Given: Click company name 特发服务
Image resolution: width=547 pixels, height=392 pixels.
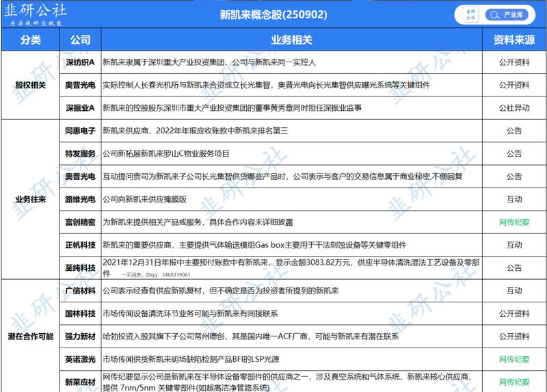Looking at the screenshot, I should (80, 154).
